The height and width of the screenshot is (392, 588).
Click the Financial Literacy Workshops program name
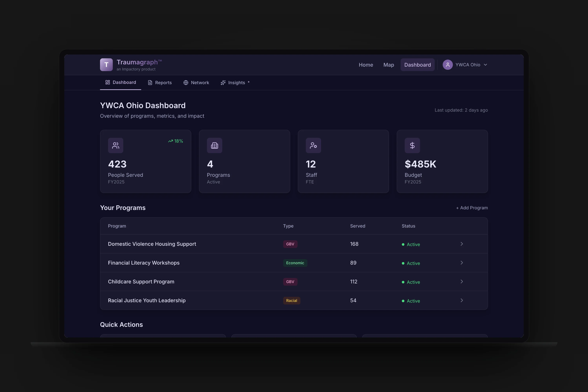click(144, 263)
